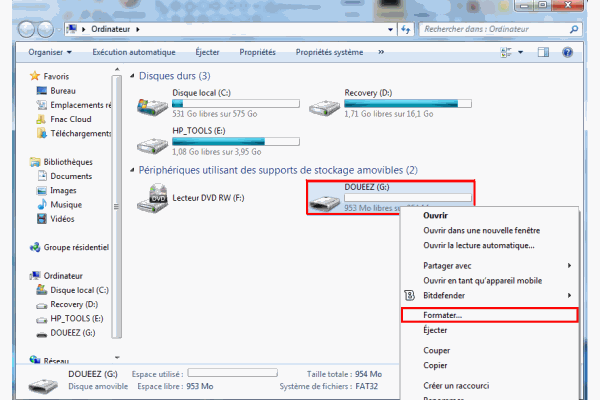Click the Ordinateur sidebar icon
600x400 pixels.
pos(35,275)
